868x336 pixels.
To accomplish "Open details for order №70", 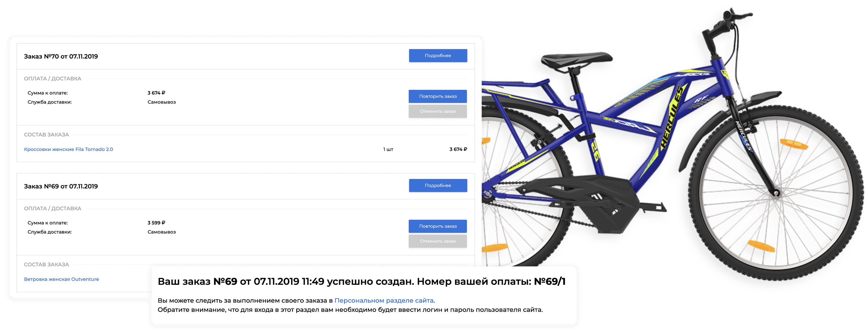I will [x=438, y=56].
